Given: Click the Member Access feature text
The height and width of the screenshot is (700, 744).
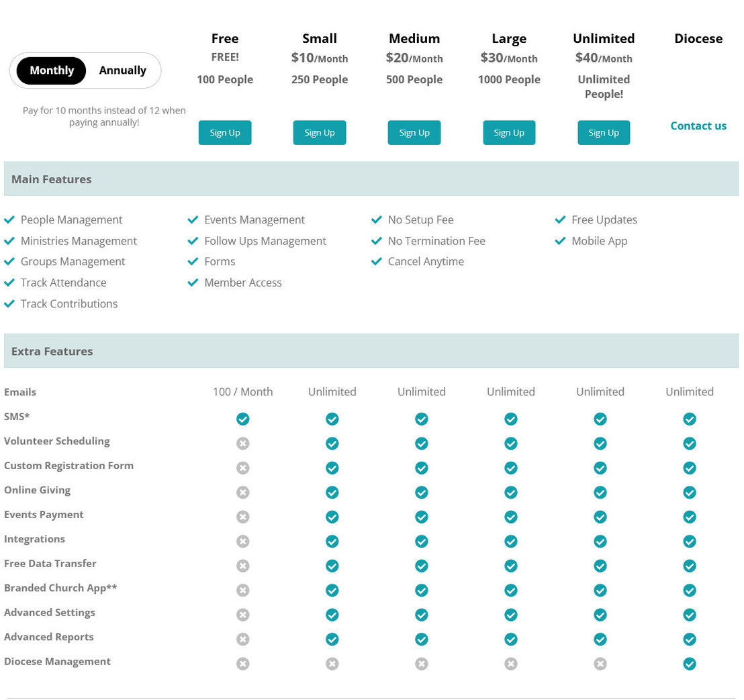Looking at the screenshot, I should [x=243, y=283].
